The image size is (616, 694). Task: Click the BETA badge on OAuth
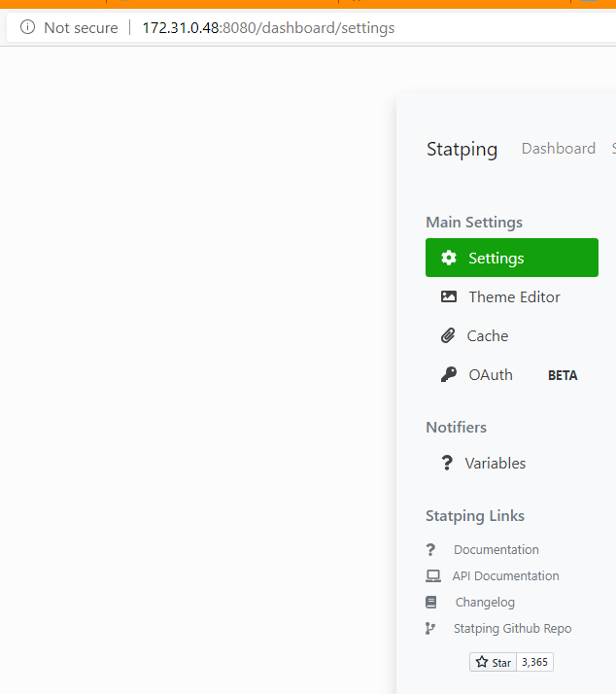pyautogui.click(x=563, y=375)
